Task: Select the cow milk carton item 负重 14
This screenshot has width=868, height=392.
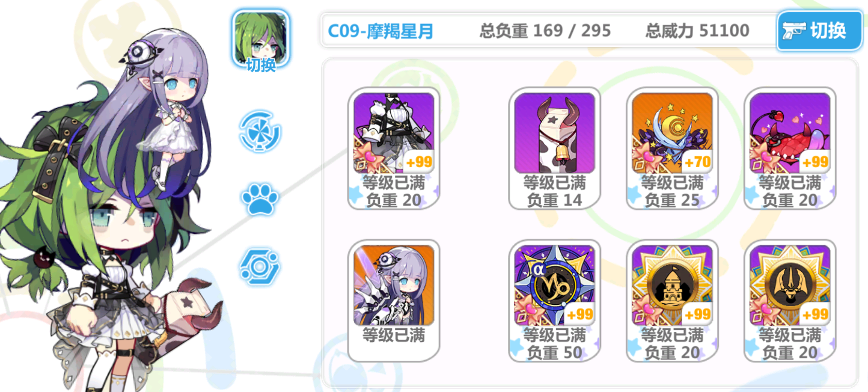Action: [x=554, y=149]
